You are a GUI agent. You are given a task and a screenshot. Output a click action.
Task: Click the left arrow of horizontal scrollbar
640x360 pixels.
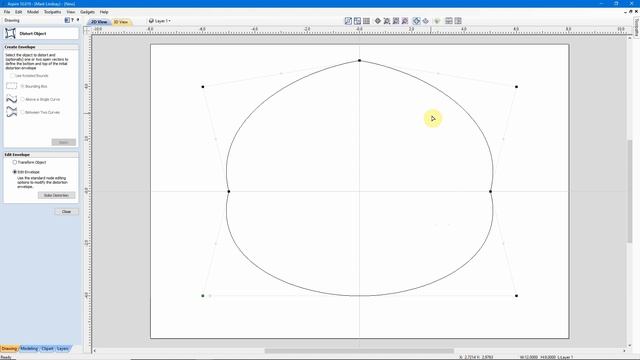point(95,351)
